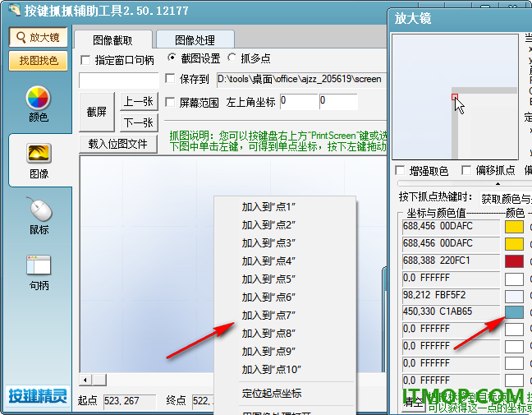Viewport: 532px width, 415px height.
Task: Switch to the 图像处理 tab
Action: point(195,40)
